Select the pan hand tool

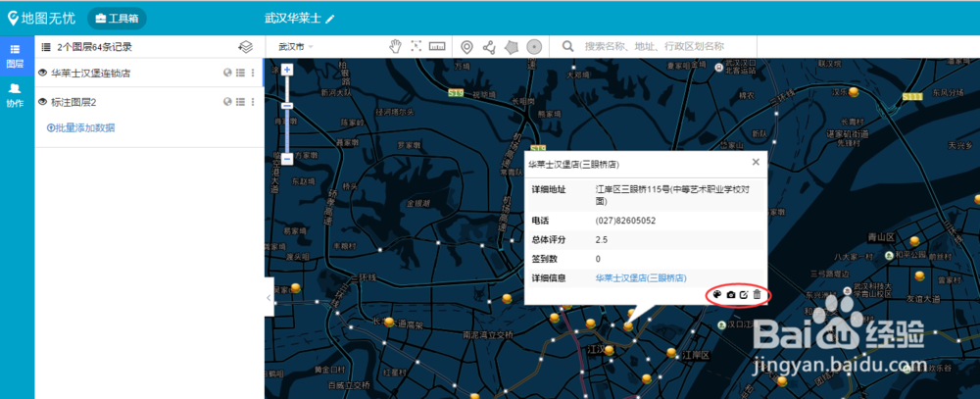(x=395, y=47)
